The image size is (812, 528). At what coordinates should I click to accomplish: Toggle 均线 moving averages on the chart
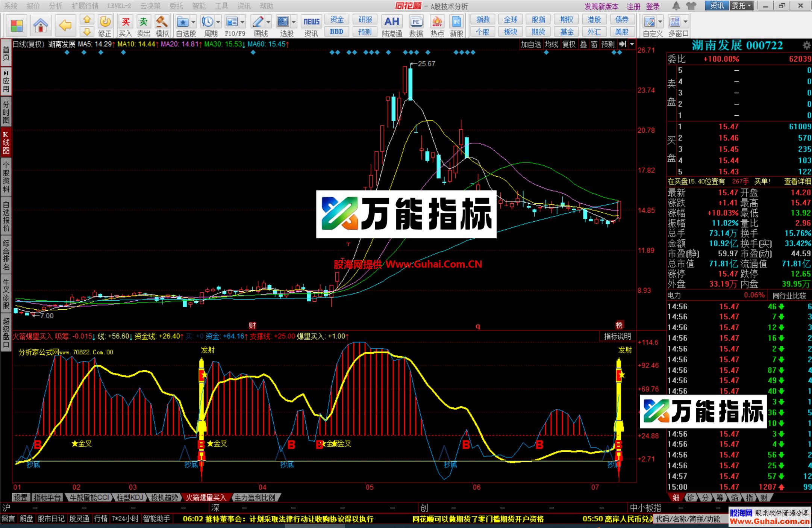[x=551, y=44]
